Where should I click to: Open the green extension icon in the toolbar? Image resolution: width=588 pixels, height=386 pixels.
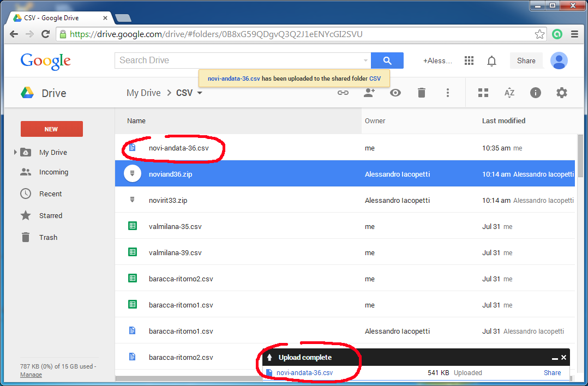(557, 34)
